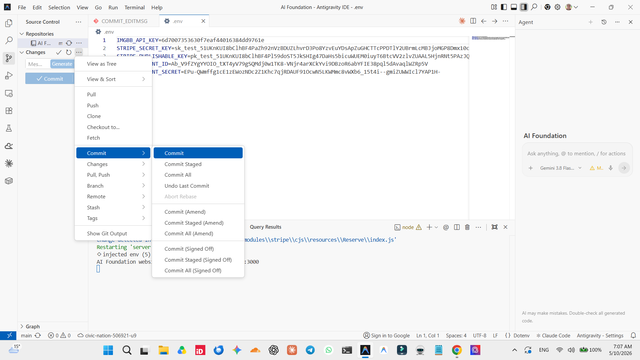Viewport: 640px width, 360px height.
Task: Open the Testing flask view
Action: [x=9, y=128]
